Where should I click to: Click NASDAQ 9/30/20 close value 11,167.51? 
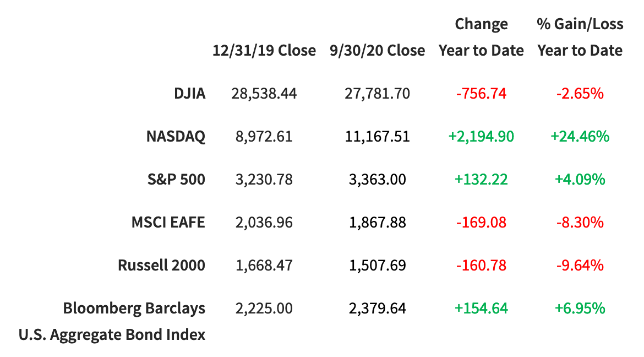[377, 137]
